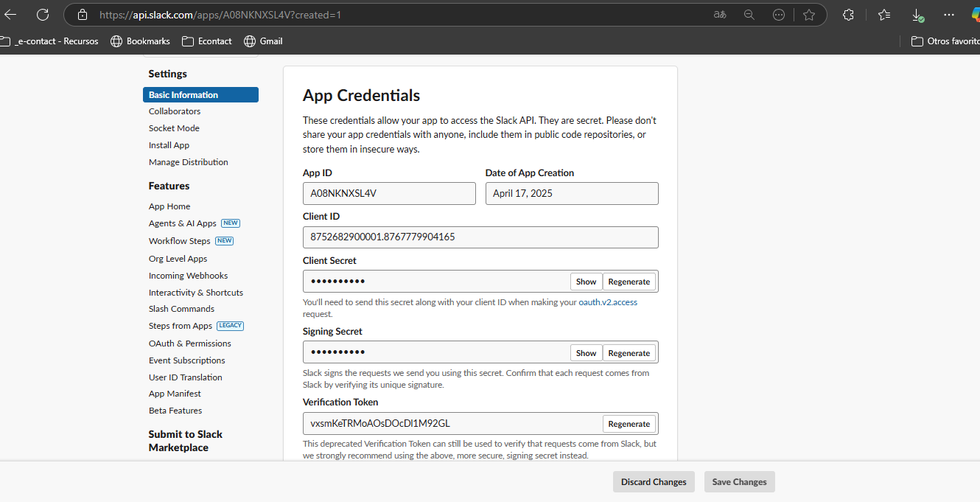Add this page to favorites via the star icon
The height and width of the screenshot is (502, 980).
pos(808,14)
